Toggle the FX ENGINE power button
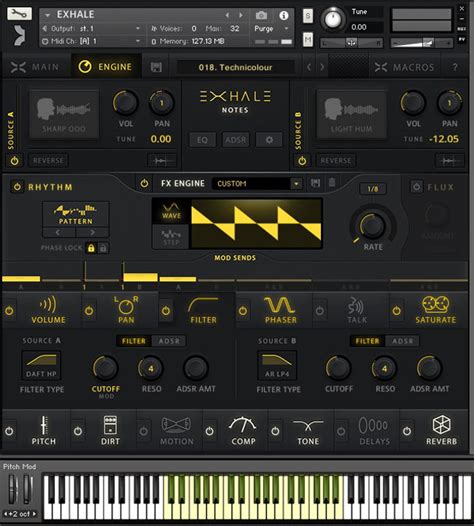The width and height of the screenshot is (474, 526). pyautogui.click(x=144, y=183)
